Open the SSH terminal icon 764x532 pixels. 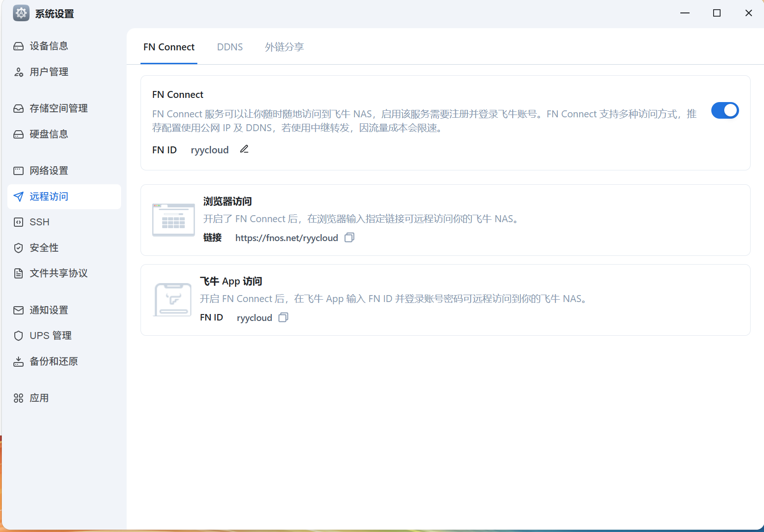pos(18,222)
